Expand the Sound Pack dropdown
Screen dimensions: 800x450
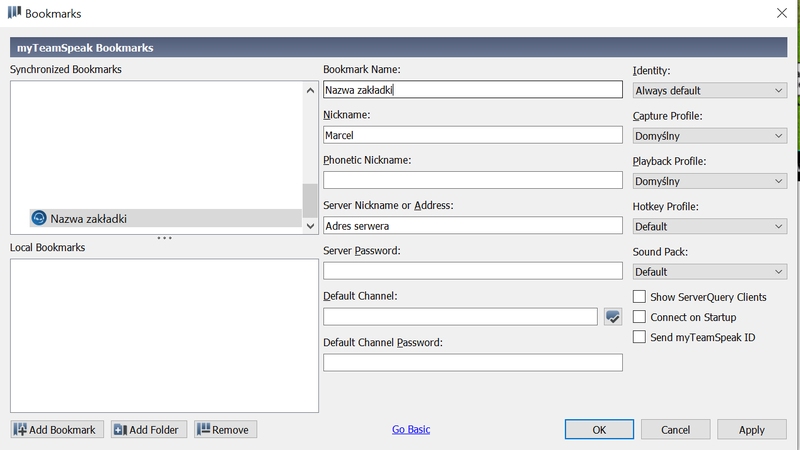(x=710, y=271)
